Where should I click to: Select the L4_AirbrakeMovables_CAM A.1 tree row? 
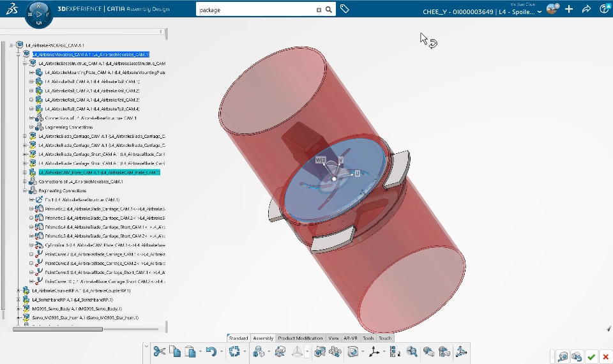pyautogui.click(x=91, y=54)
